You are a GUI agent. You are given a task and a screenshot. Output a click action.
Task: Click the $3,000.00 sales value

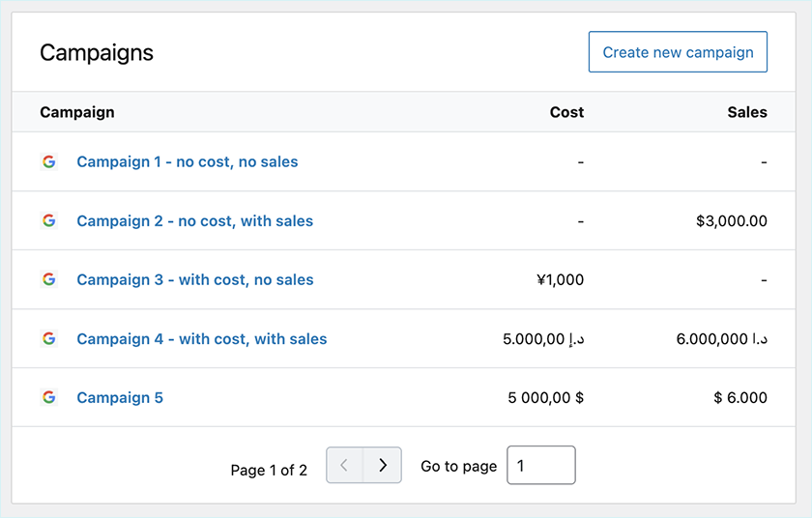[731, 221]
